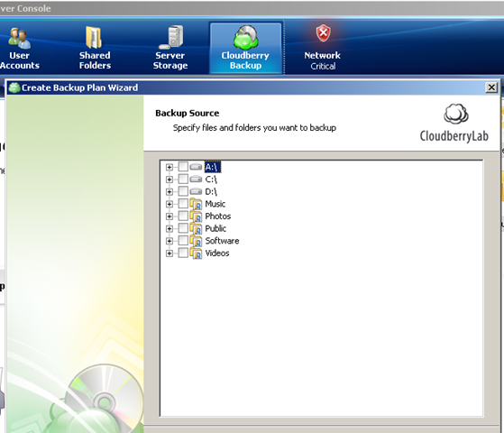Open the User Accounts icon

[19, 38]
